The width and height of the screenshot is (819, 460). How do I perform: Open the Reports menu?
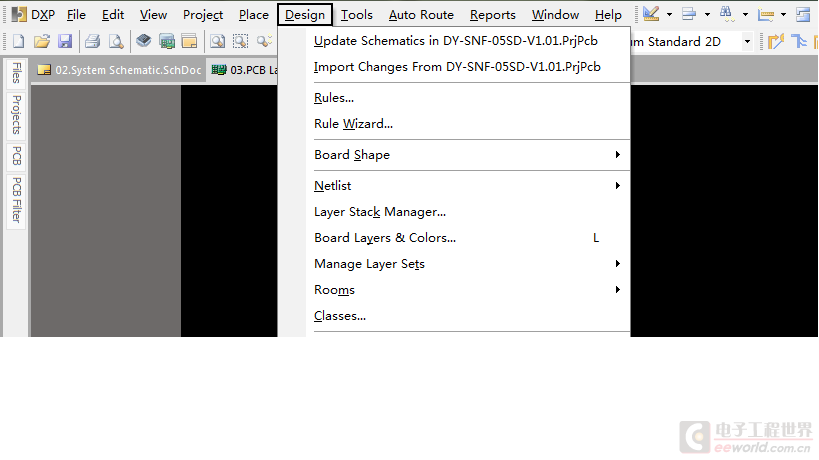[493, 15]
